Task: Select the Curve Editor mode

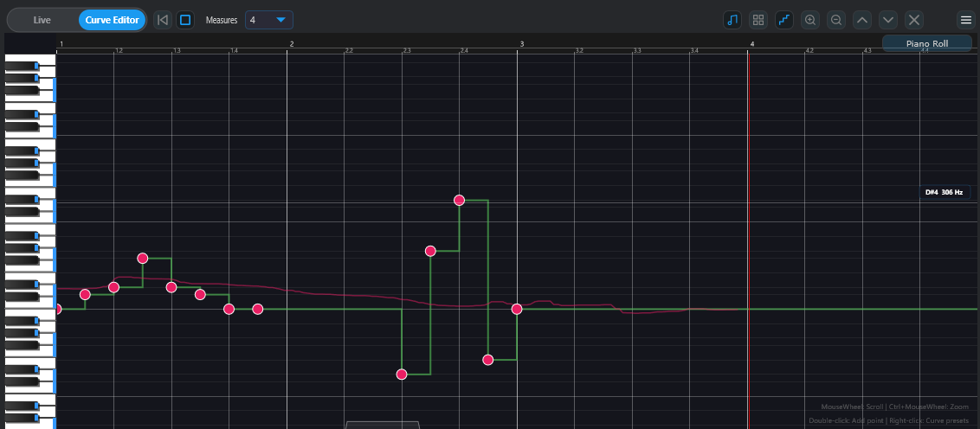Action: pyautogui.click(x=113, y=20)
